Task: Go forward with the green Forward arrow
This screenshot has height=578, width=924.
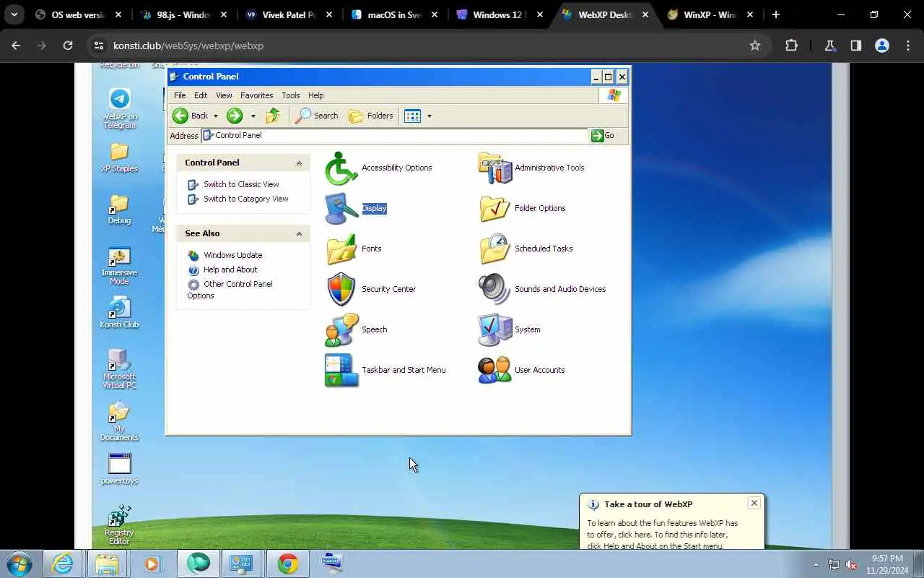Action: pos(235,116)
